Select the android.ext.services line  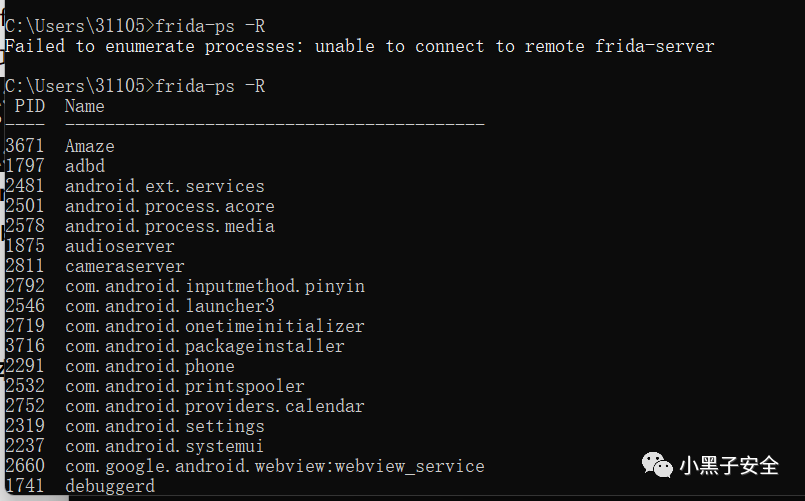(x=164, y=186)
